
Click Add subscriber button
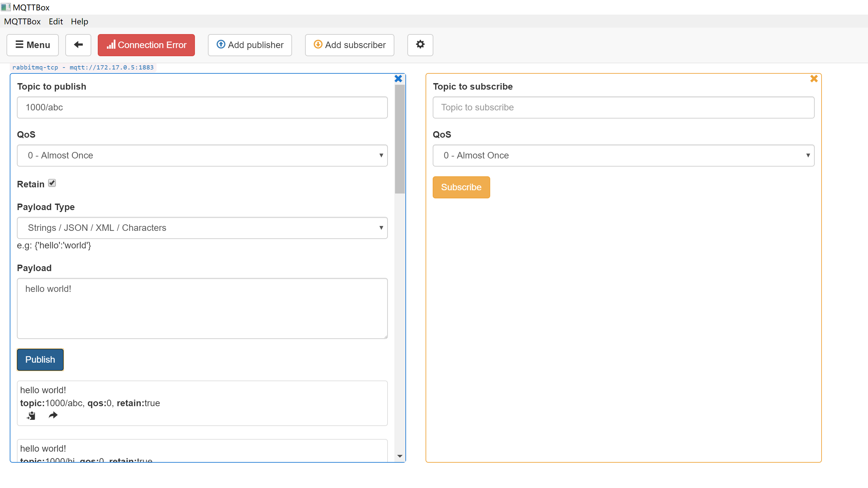[x=350, y=45]
